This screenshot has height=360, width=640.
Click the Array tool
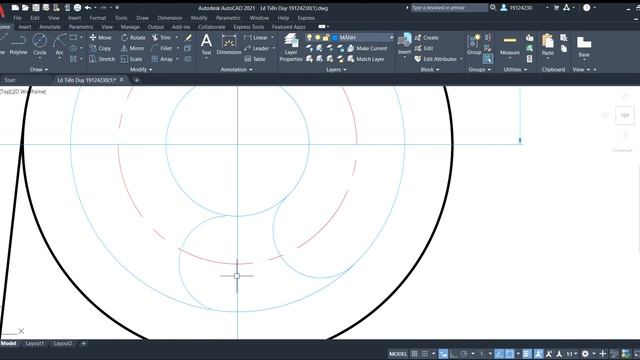point(162,59)
